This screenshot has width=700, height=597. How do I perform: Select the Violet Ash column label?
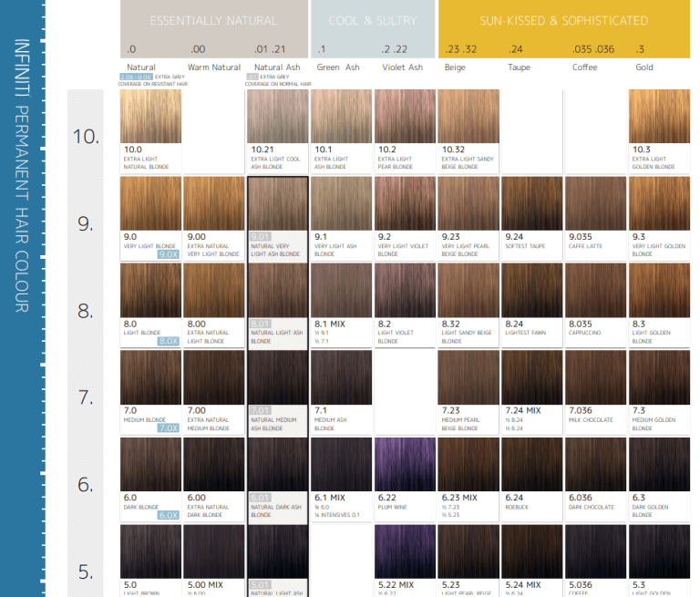tap(402, 67)
